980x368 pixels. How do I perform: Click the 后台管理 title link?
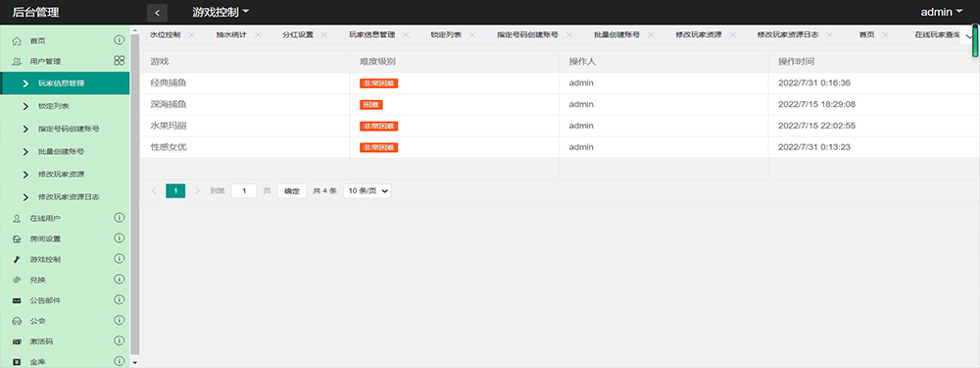click(x=35, y=12)
